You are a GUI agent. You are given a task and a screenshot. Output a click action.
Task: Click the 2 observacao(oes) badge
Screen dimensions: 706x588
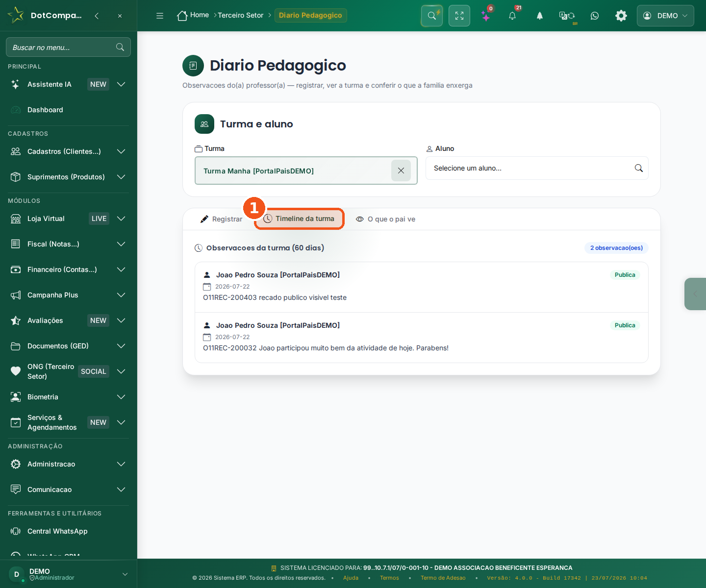pos(616,248)
